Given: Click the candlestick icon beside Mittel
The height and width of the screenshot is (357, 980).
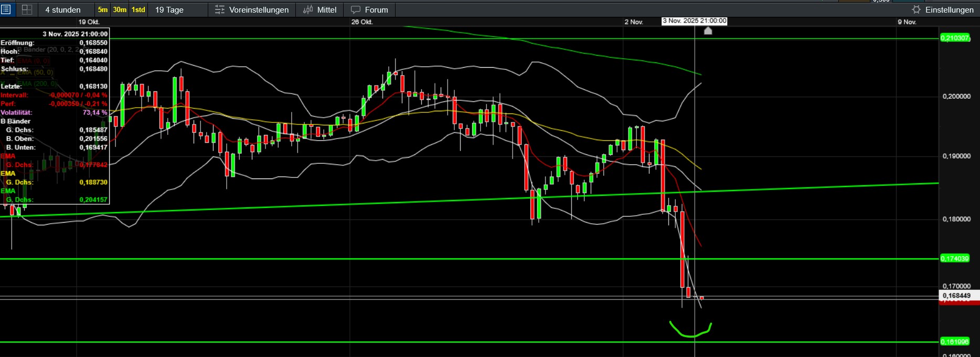Looking at the screenshot, I should click(x=308, y=9).
